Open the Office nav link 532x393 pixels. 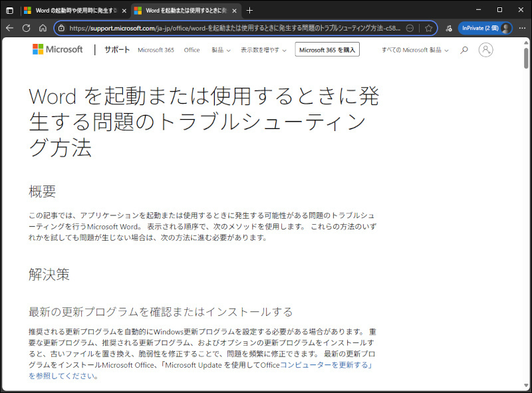tap(192, 50)
